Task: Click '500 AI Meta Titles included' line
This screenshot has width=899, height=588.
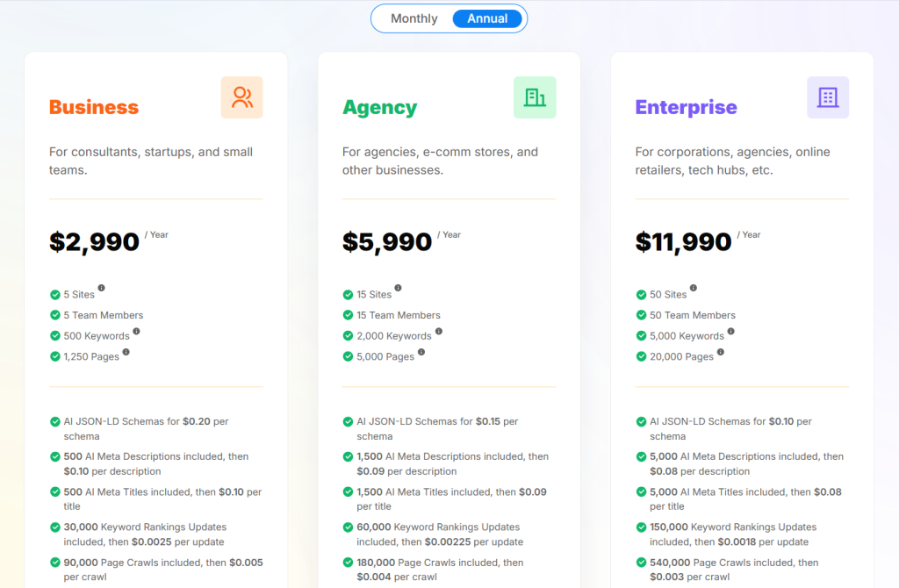Action: 162,498
